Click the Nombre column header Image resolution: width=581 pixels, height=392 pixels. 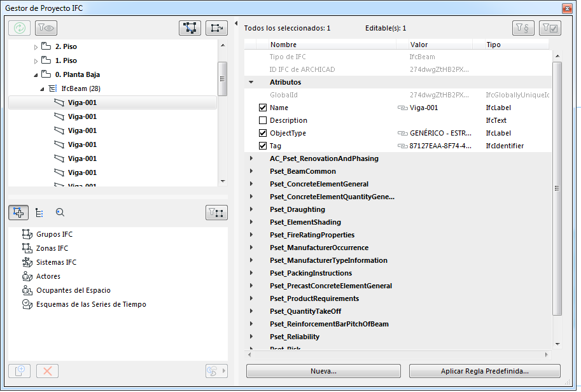332,45
